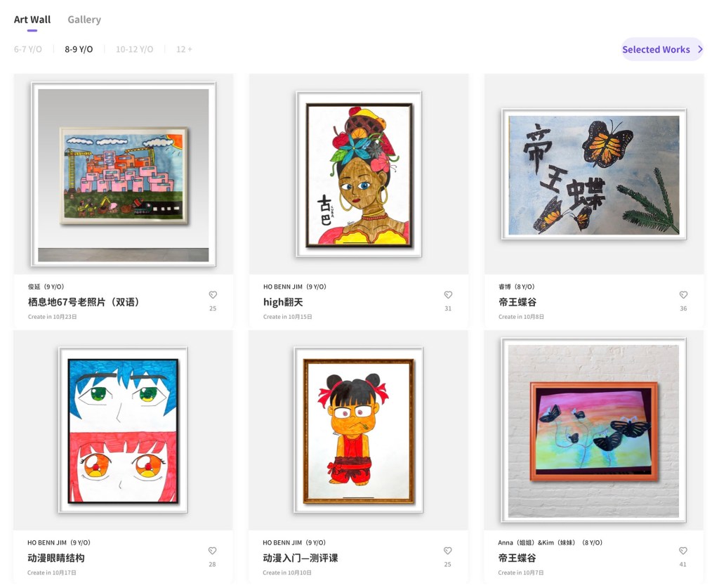Like the 栖息地67号老照片 artwork with heart icon
Viewport: 719px width, 588px height.
click(x=213, y=295)
